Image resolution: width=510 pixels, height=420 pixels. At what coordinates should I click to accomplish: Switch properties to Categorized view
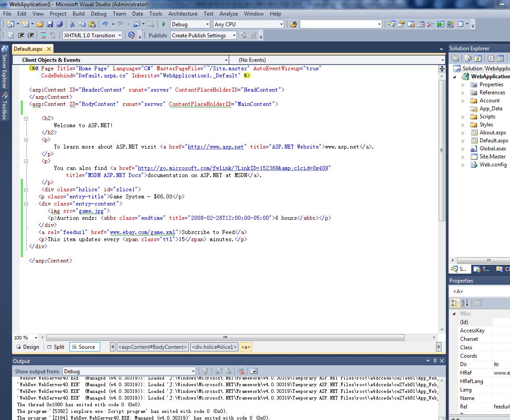(455, 303)
